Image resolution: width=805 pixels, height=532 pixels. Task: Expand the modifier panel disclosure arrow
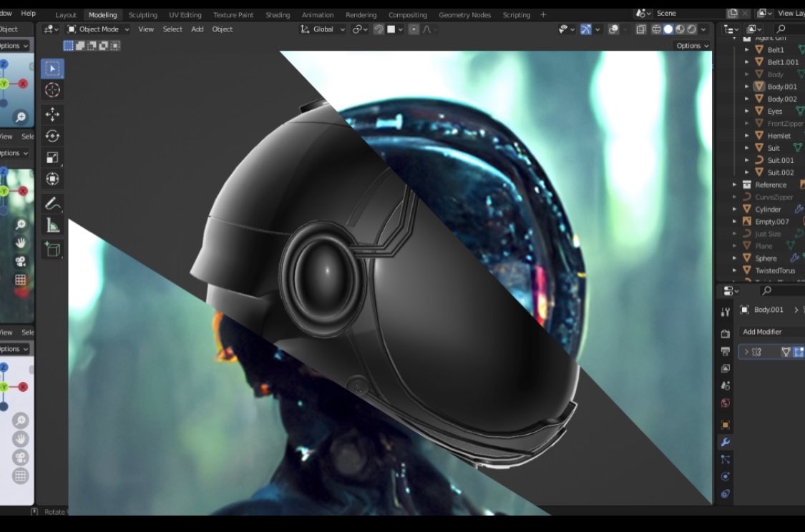(746, 352)
